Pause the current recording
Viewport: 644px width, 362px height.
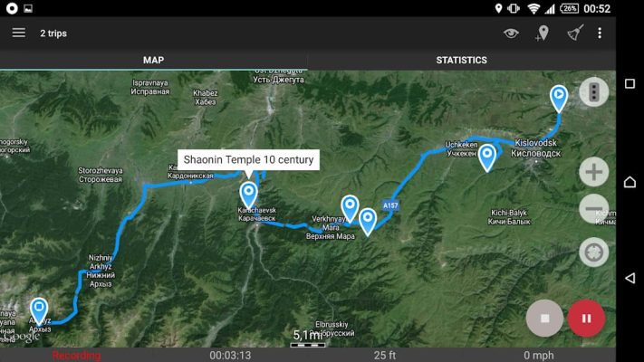(x=586, y=318)
